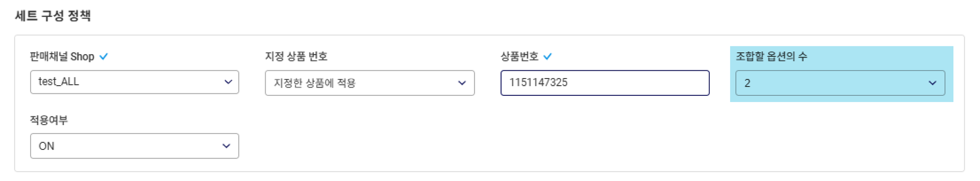
Task: Click the ON value text under 적용여부
Action: 46,146
